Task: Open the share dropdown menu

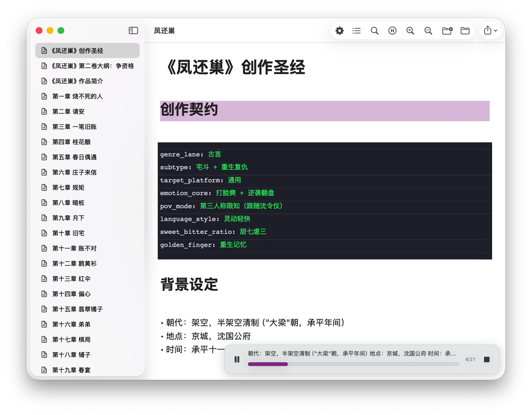Action: pyautogui.click(x=490, y=30)
